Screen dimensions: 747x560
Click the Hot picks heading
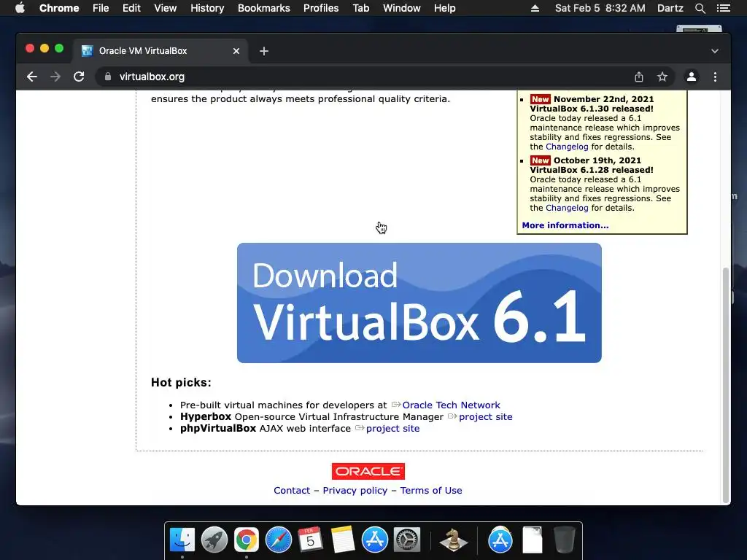click(x=181, y=382)
